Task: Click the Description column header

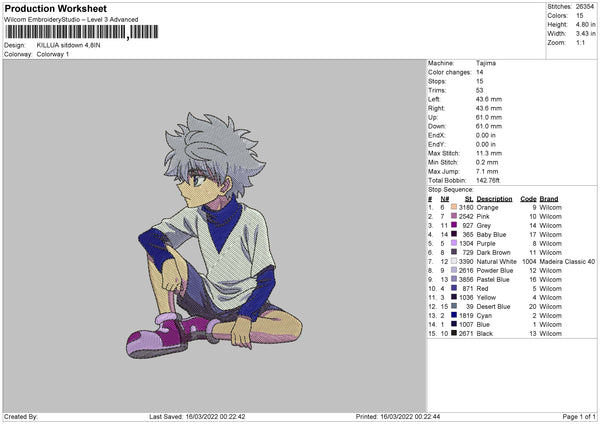Action: pos(494,199)
